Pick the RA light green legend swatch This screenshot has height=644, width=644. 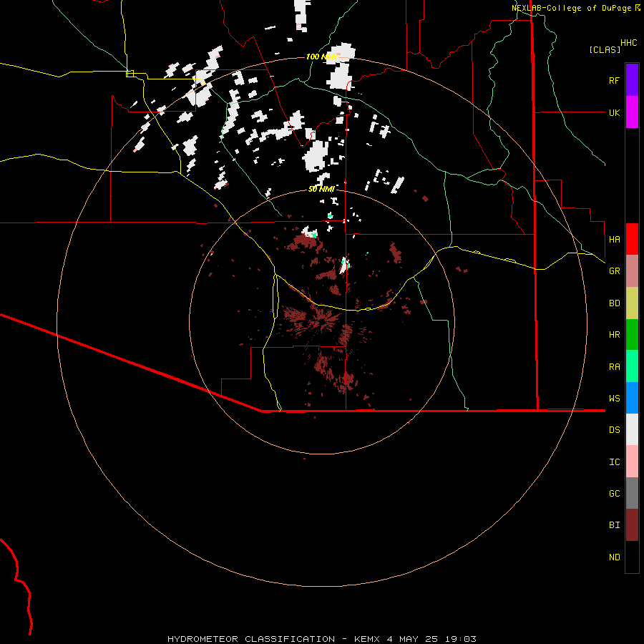pyautogui.click(x=632, y=366)
